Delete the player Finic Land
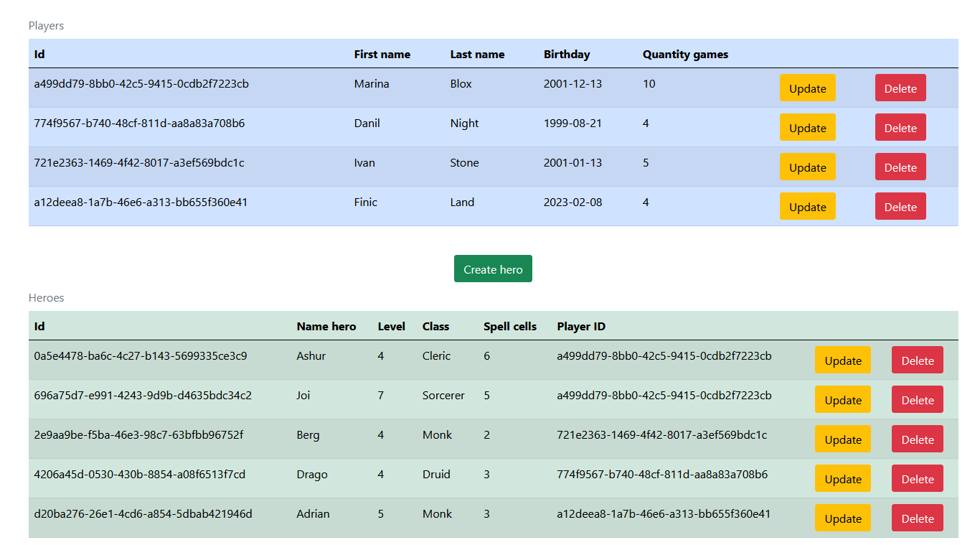The image size is (980, 545). pos(900,206)
